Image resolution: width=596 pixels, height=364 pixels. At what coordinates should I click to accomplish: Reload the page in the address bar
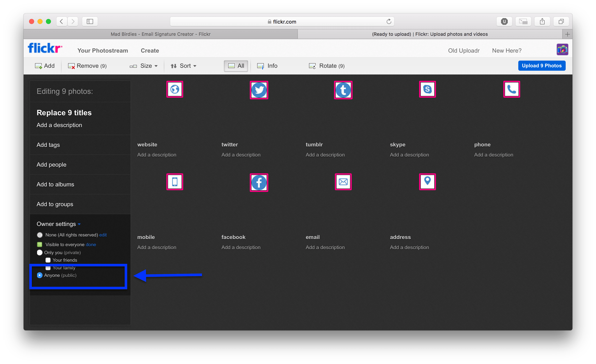(x=389, y=21)
